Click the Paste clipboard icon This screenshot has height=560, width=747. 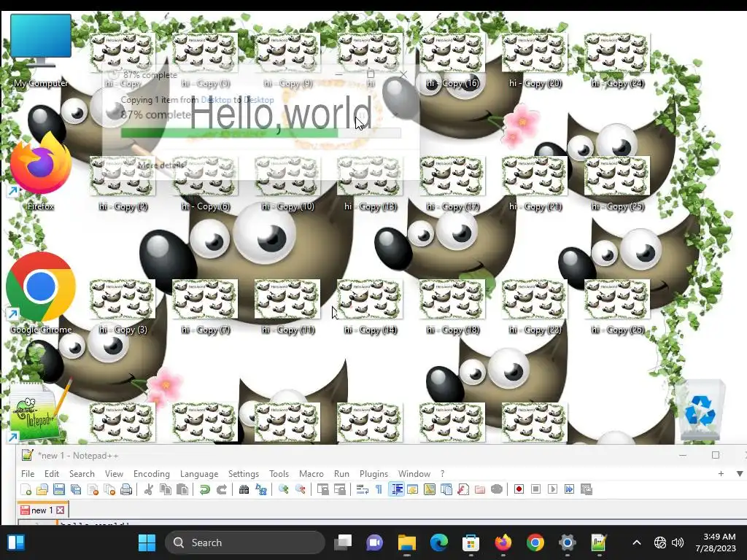click(182, 489)
